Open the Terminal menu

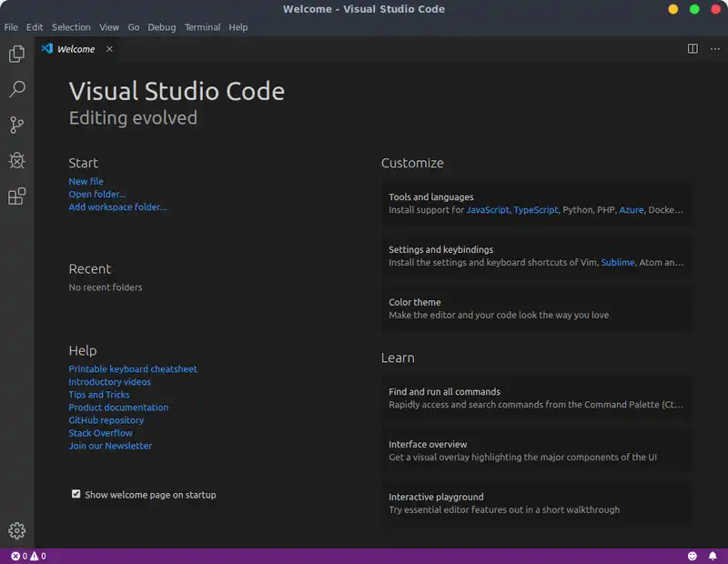click(202, 27)
